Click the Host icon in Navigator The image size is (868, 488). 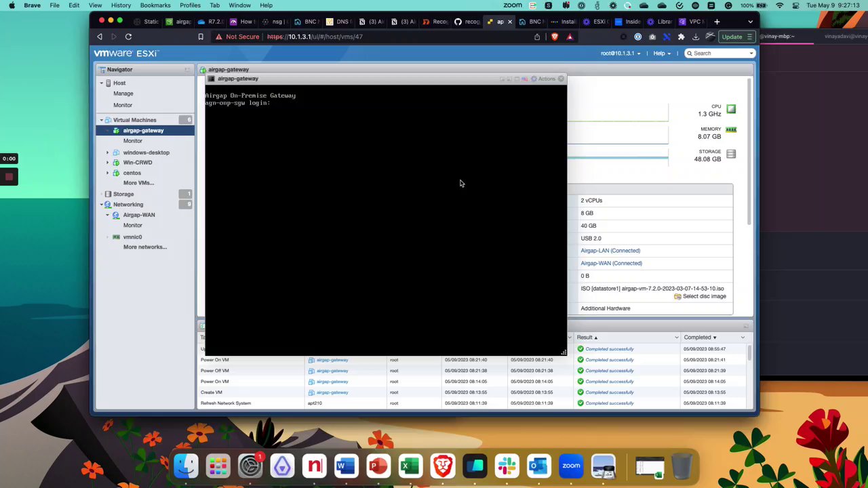(x=108, y=83)
